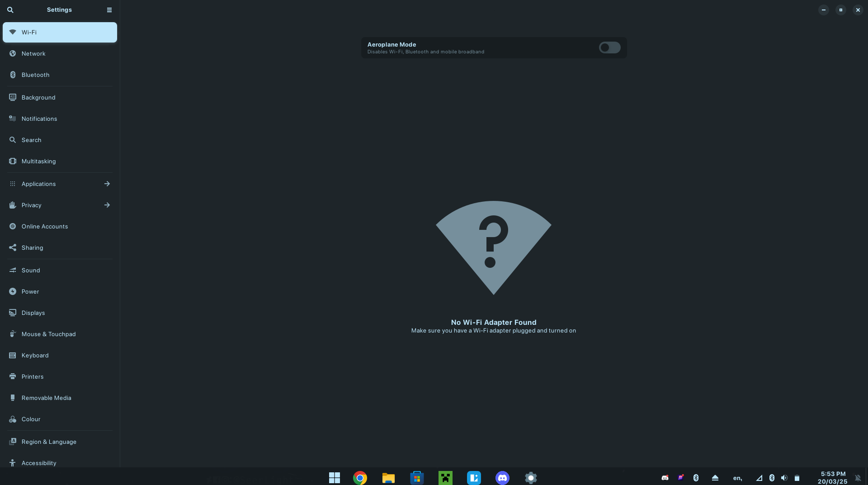Click the Search magnifier icon in sidebar list
Viewport: 868px width, 485px height.
13,140
